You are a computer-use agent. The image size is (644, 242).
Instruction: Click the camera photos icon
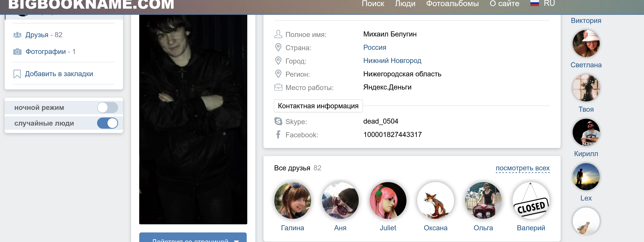pos(17,52)
